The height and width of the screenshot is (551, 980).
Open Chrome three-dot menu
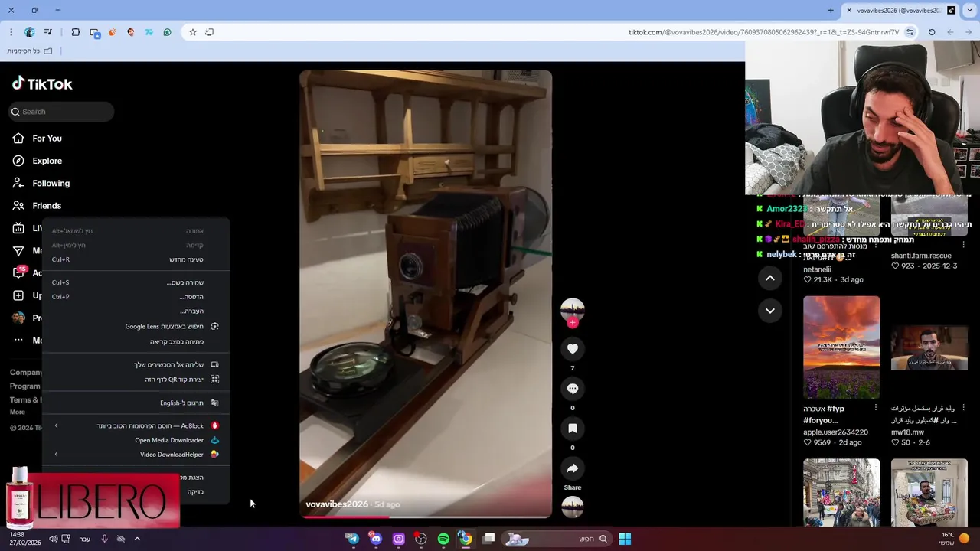click(11, 32)
